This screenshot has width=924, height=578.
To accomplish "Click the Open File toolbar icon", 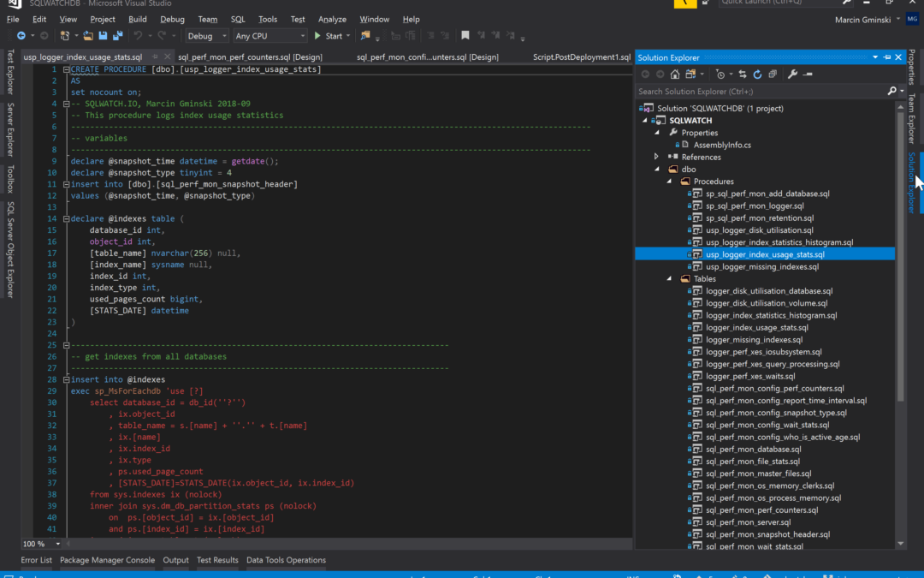I will (88, 35).
